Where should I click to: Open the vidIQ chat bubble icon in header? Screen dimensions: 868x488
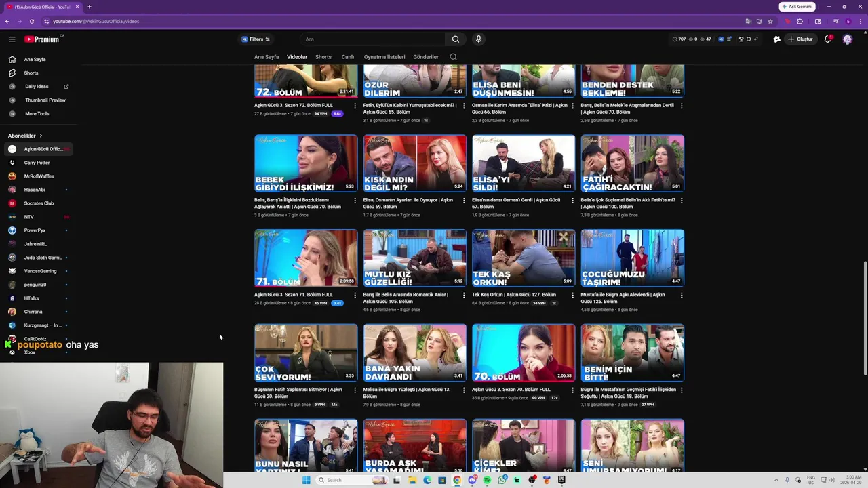[749, 39]
